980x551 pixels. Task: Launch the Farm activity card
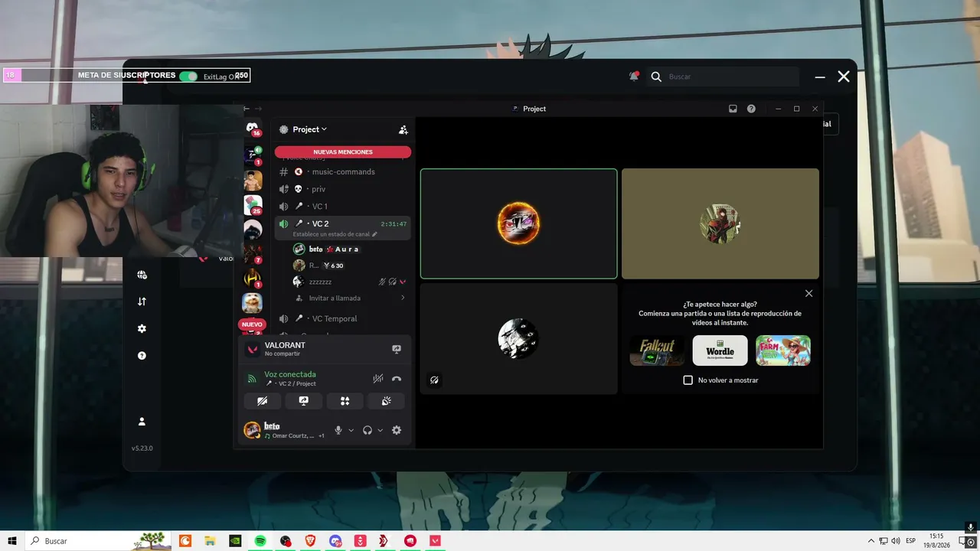coord(783,350)
